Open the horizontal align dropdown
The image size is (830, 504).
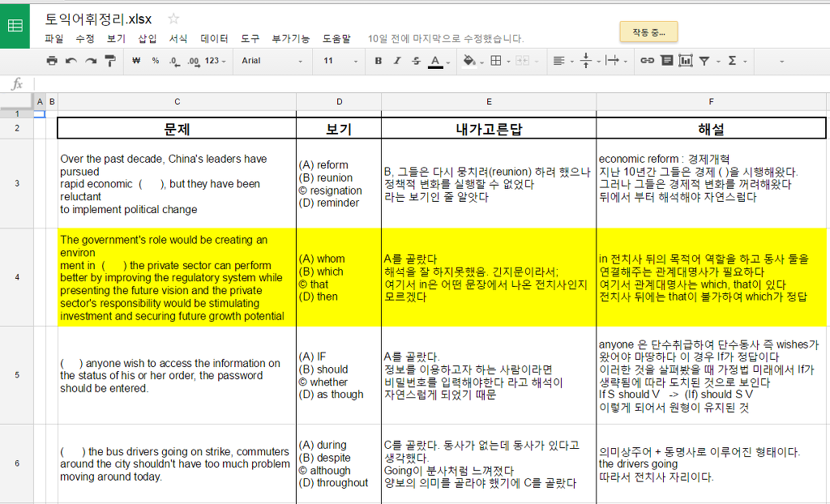[563, 61]
